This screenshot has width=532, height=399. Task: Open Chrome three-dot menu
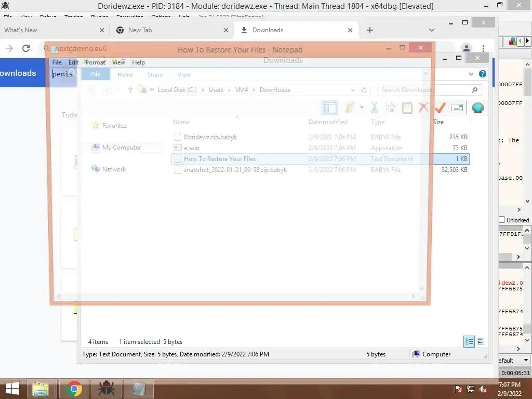(483, 48)
